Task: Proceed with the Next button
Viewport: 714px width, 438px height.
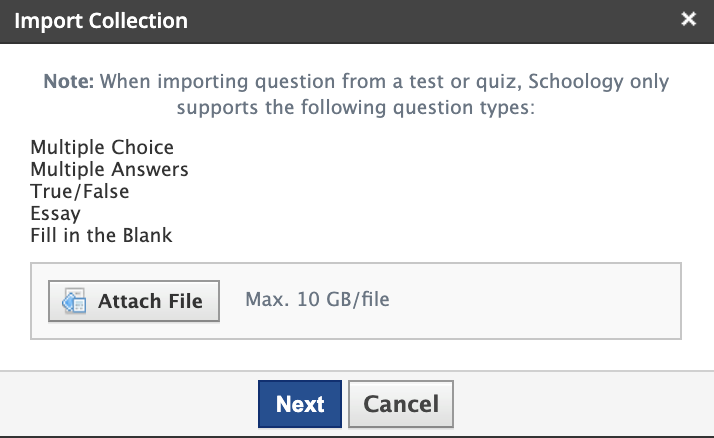Action: pos(300,404)
